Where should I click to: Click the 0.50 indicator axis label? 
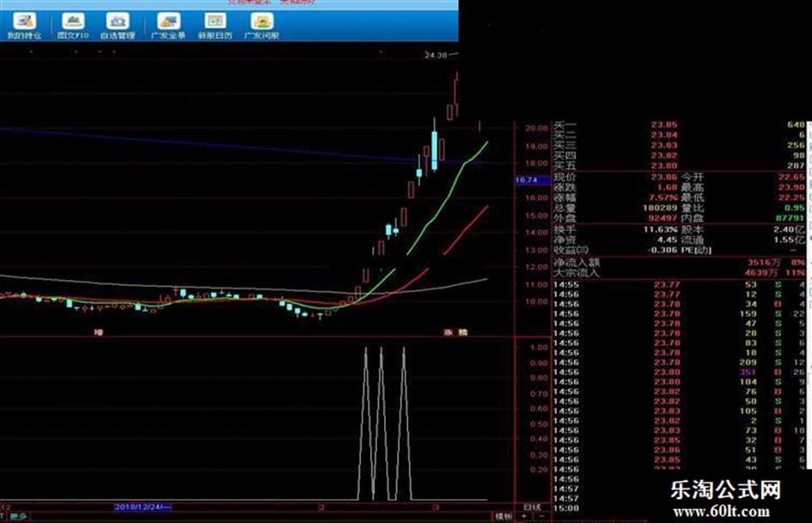(x=539, y=424)
